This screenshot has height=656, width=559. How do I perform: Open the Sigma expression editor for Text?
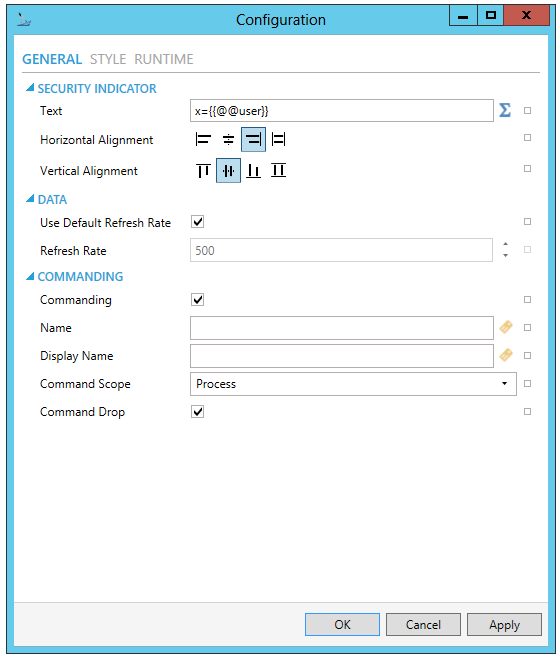click(505, 110)
